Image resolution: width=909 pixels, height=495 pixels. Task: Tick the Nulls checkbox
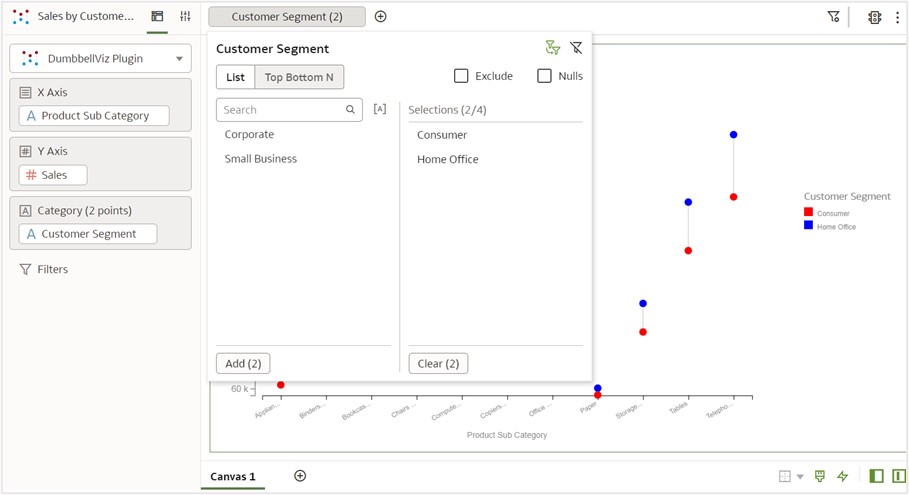[x=544, y=76]
